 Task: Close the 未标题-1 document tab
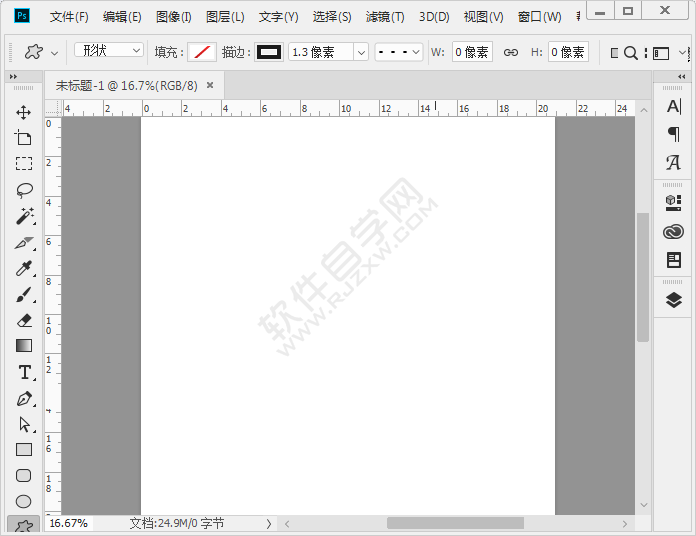click(x=210, y=86)
